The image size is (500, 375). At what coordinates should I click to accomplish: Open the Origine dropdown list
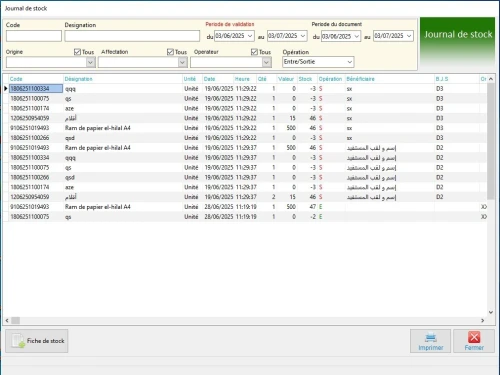tap(90, 62)
